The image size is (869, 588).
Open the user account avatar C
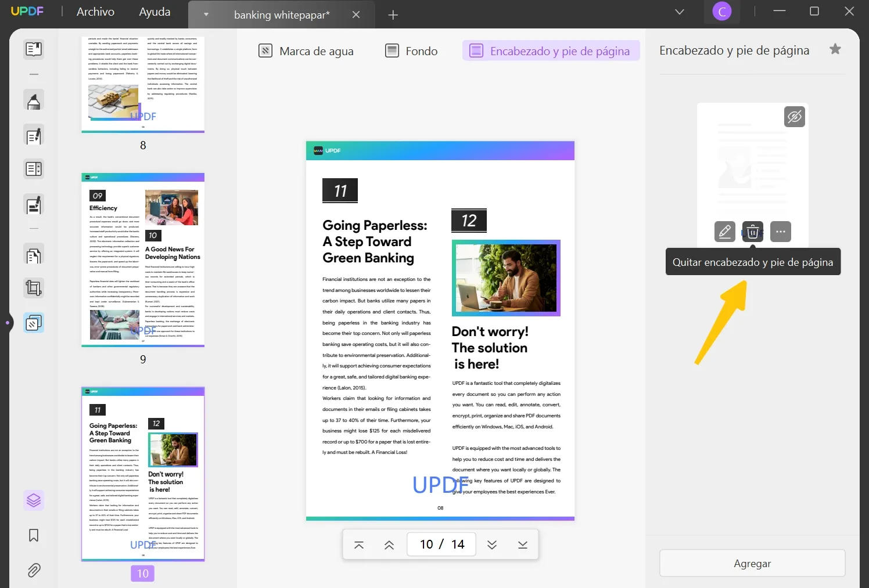click(722, 12)
